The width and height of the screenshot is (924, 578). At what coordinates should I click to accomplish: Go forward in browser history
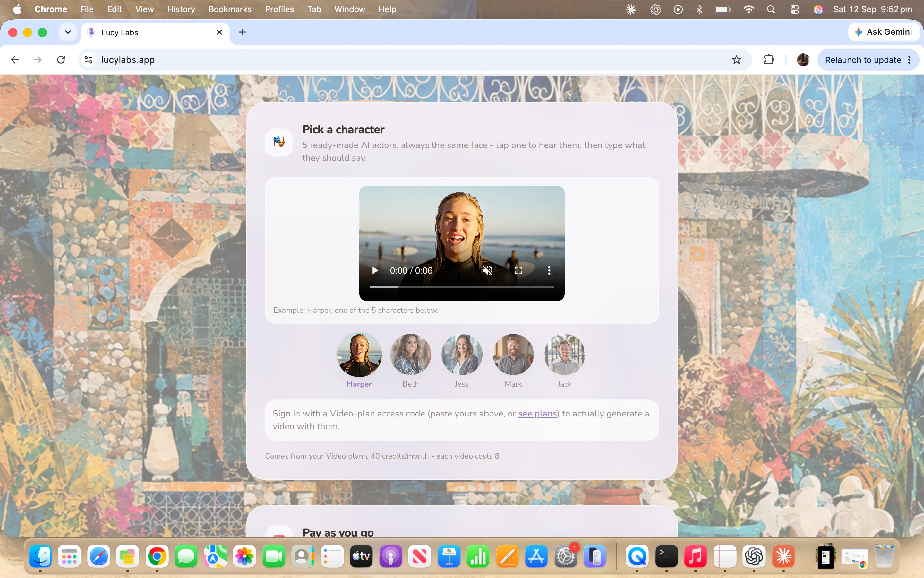tap(38, 60)
